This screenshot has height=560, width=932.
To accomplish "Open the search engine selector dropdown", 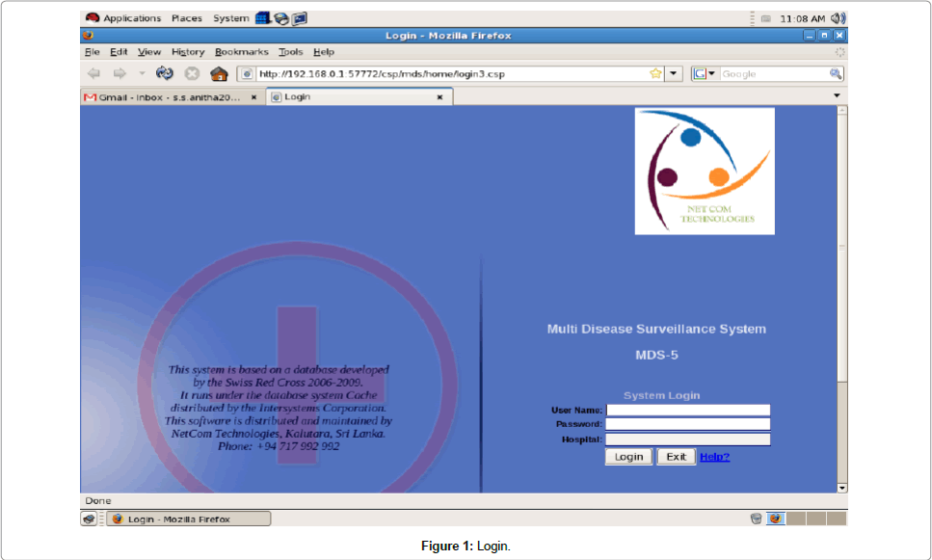I will [x=705, y=73].
